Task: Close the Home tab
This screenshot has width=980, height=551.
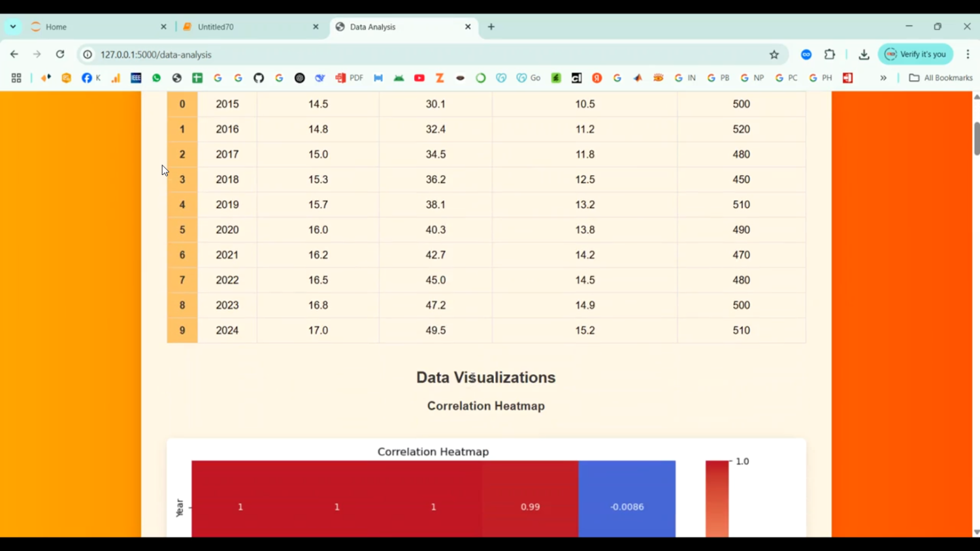Action: tap(163, 27)
